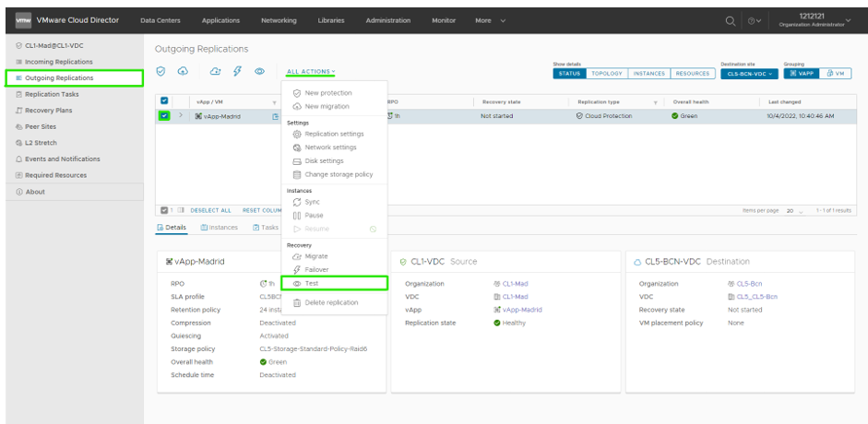868x424 pixels.
Task: Open the CL5-BCN-VDC destination site dropdown
Action: 750,74
